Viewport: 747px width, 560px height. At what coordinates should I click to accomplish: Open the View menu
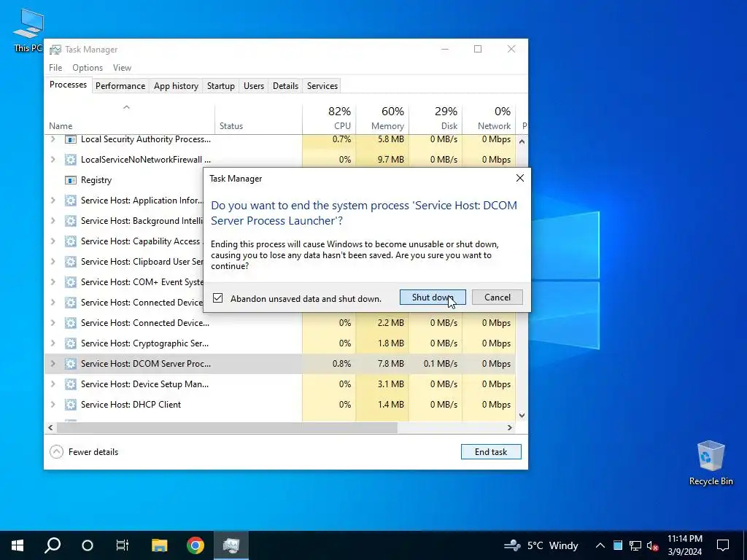tap(122, 68)
